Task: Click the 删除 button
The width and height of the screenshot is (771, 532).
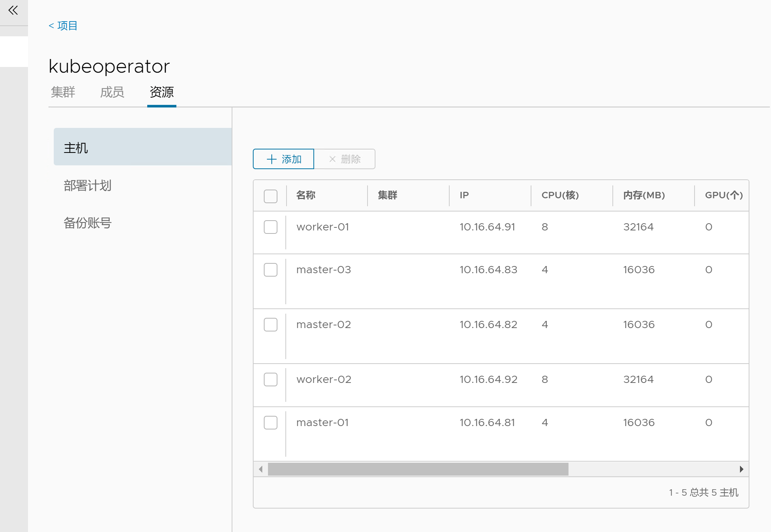Action: (344, 159)
